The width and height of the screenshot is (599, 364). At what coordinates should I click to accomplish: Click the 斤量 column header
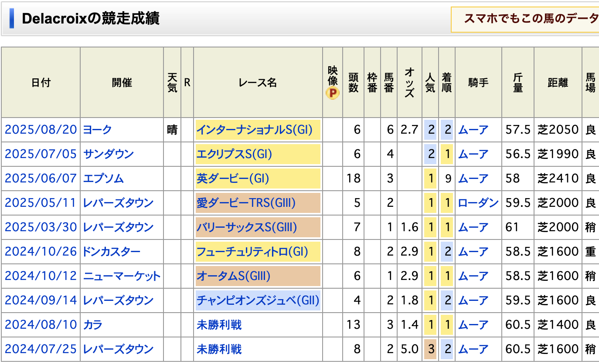point(518,83)
